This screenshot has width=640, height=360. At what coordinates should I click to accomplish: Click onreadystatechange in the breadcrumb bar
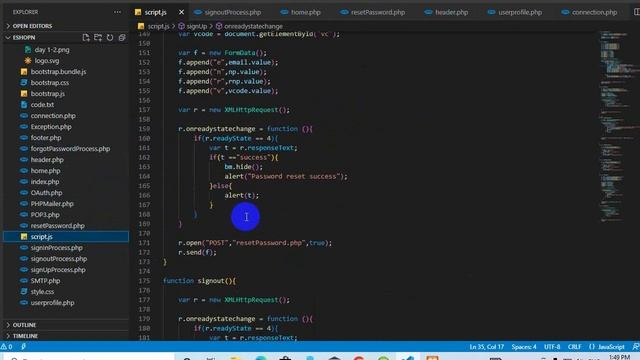pos(253,26)
